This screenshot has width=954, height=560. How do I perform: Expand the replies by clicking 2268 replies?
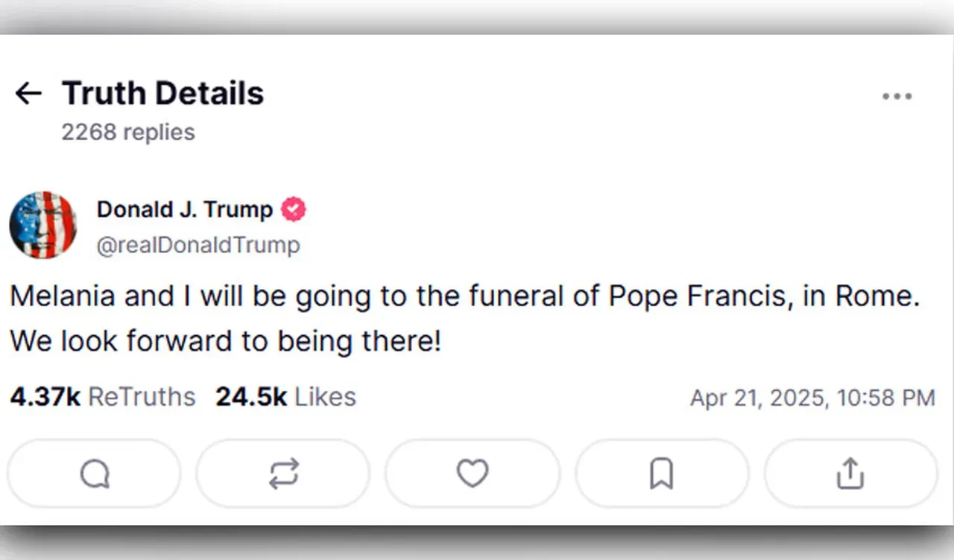point(128,132)
